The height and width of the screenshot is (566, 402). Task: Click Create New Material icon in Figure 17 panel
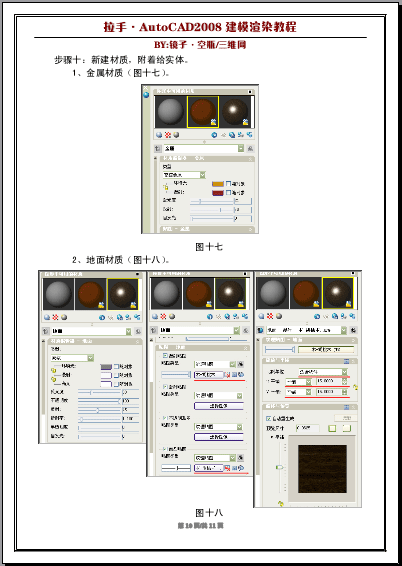(214, 135)
